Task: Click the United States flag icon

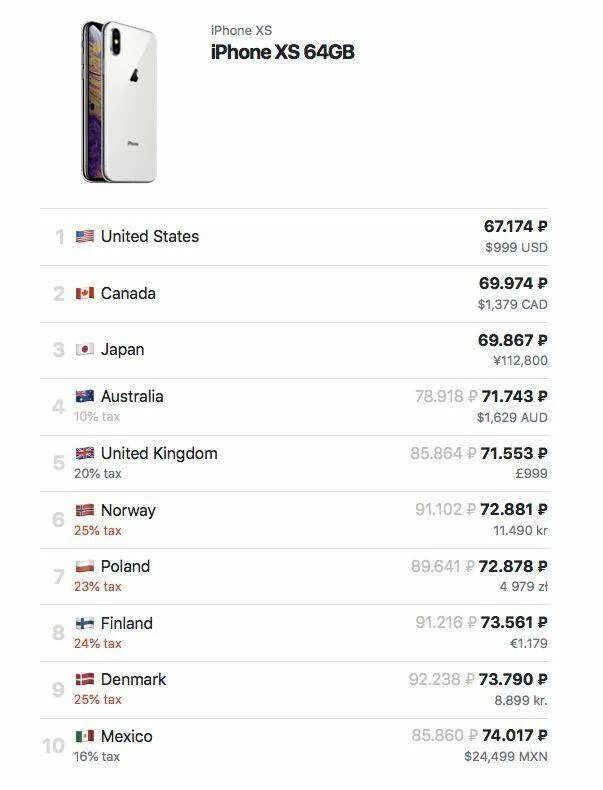Action: coord(85,237)
